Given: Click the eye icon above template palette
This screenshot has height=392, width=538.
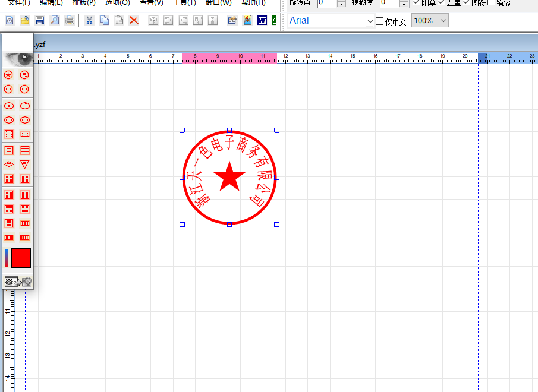Looking at the screenshot, I should click(x=18, y=59).
